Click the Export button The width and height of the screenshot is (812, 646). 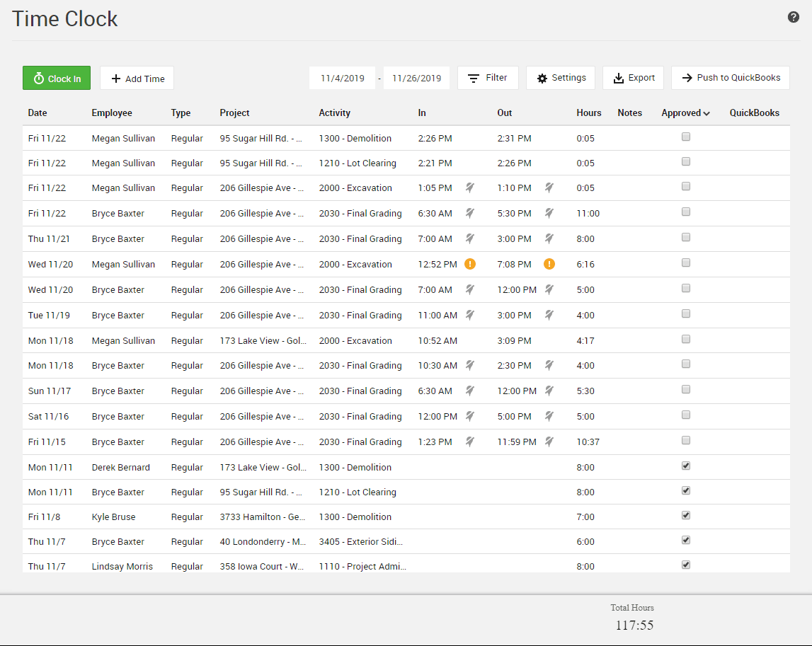[634, 78]
